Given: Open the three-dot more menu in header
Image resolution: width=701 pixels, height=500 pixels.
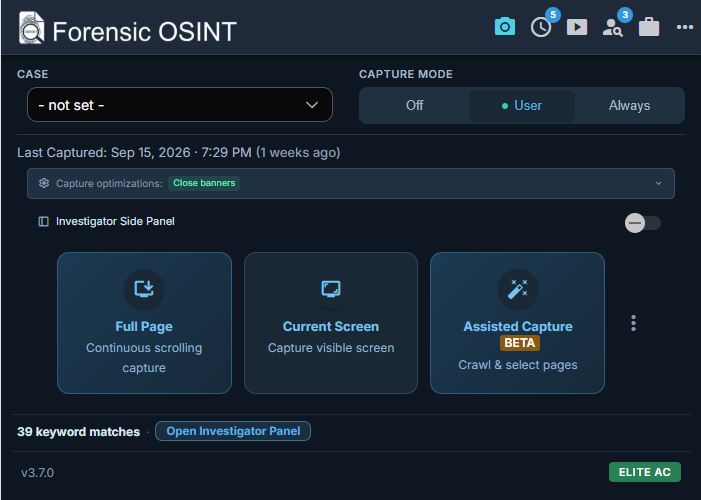Looking at the screenshot, I should click(684, 27).
